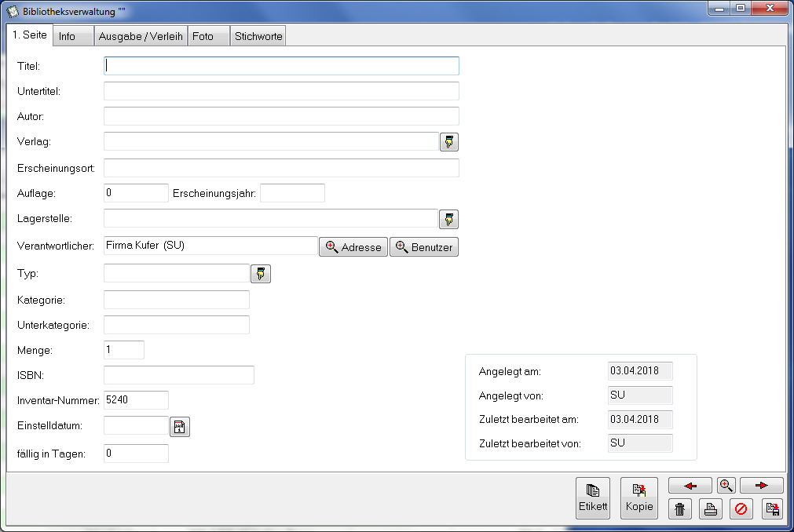Click the fällig in Tagen field
Viewport: 794px width, 532px height.
click(x=136, y=454)
